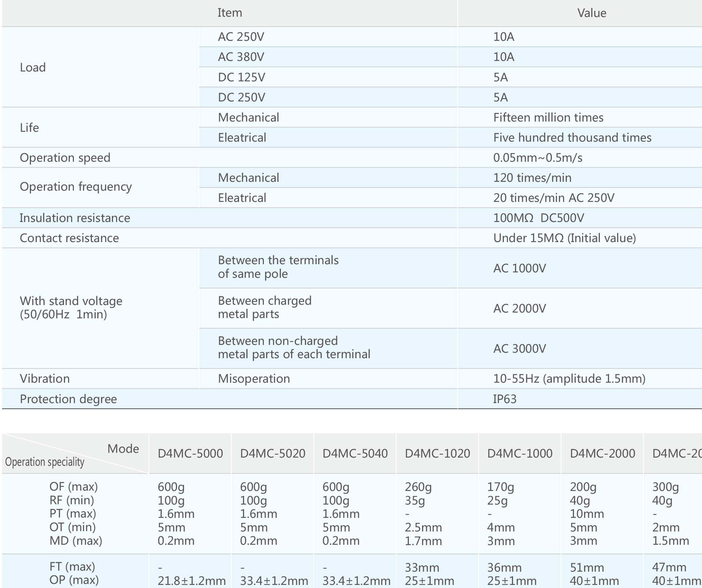Click the '21.8±1.2mm' OP value
Screen dimensions: 702x588
[192, 581]
